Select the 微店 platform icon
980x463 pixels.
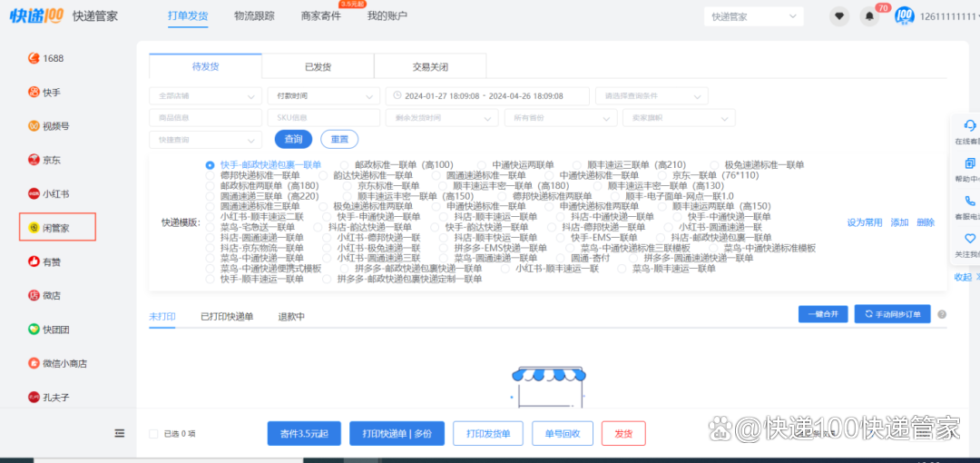point(34,295)
